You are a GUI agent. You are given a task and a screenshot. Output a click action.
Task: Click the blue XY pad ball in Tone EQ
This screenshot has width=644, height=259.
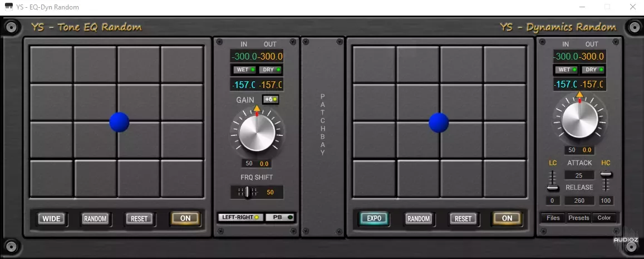[x=119, y=122]
